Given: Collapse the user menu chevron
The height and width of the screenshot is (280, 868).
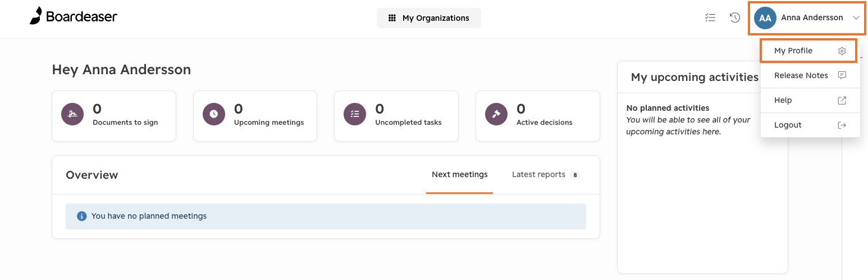Looking at the screenshot, I should 856,18.
